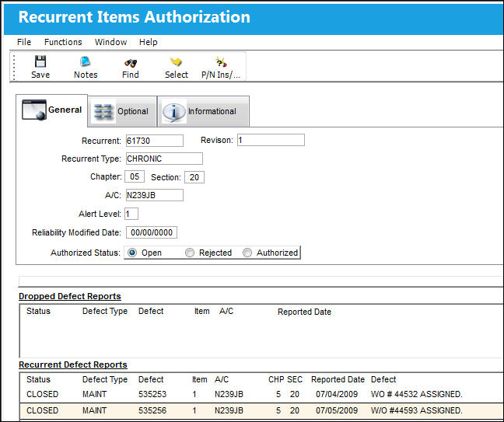Click N239JB in the 535253 row
This screenshot has height=422, width=504.
pyautogui.click(x=229, y=394)
